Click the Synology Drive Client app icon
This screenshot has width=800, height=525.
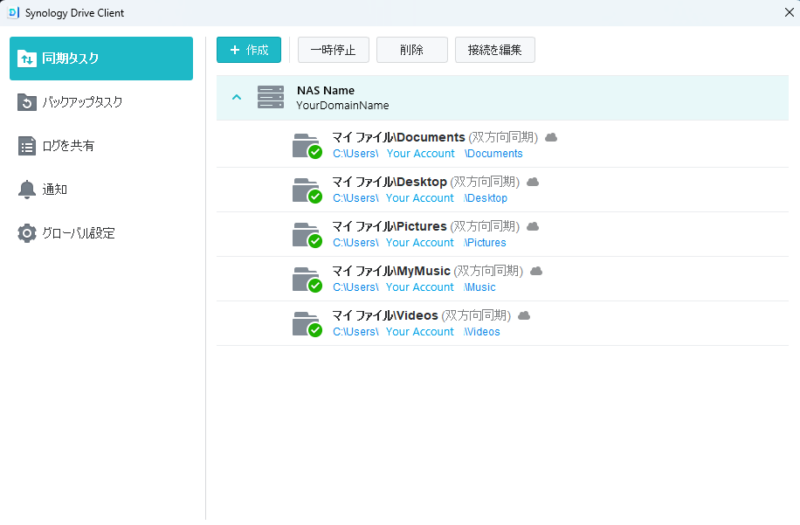pyautogui.click(x=14, y=13)
